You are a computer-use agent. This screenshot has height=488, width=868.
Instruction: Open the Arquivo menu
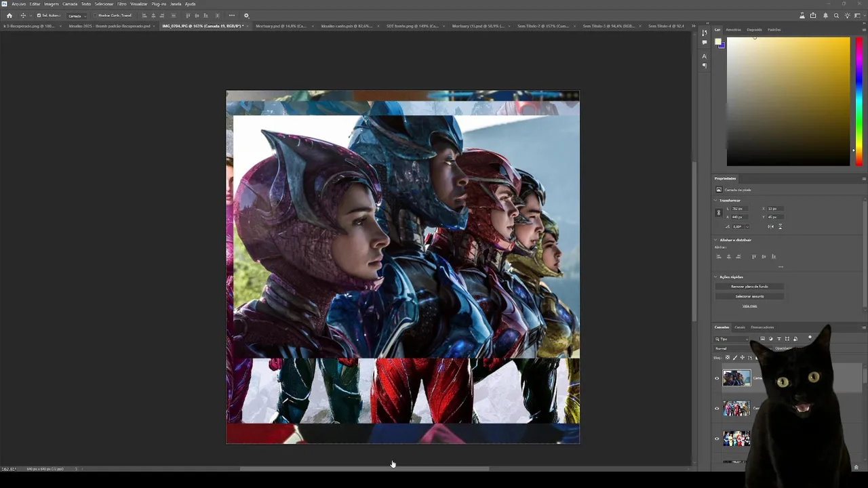pos(18,4)
